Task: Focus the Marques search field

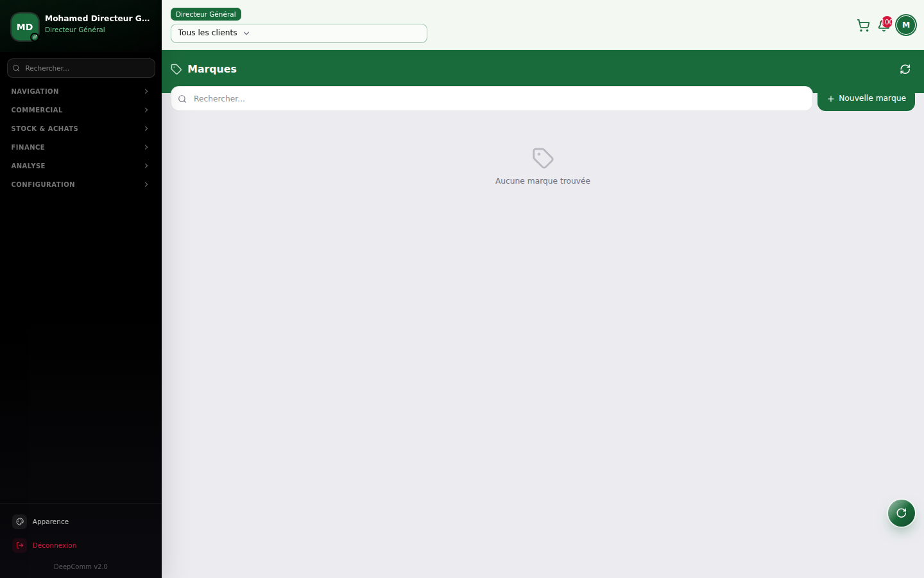Action: pyautogui.click(x=492, y=99)
